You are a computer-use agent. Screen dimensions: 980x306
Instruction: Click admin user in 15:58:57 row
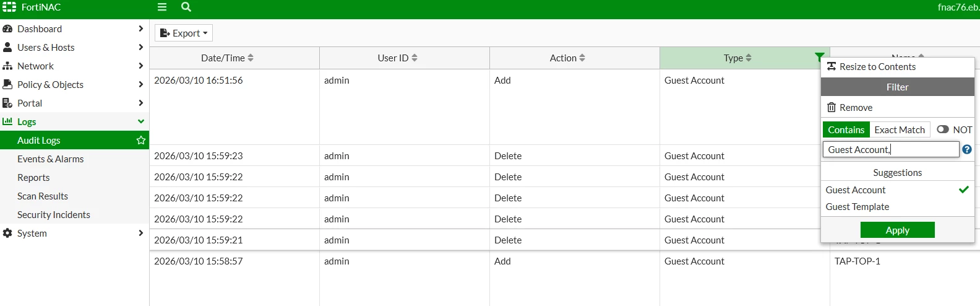click(337, 261)
